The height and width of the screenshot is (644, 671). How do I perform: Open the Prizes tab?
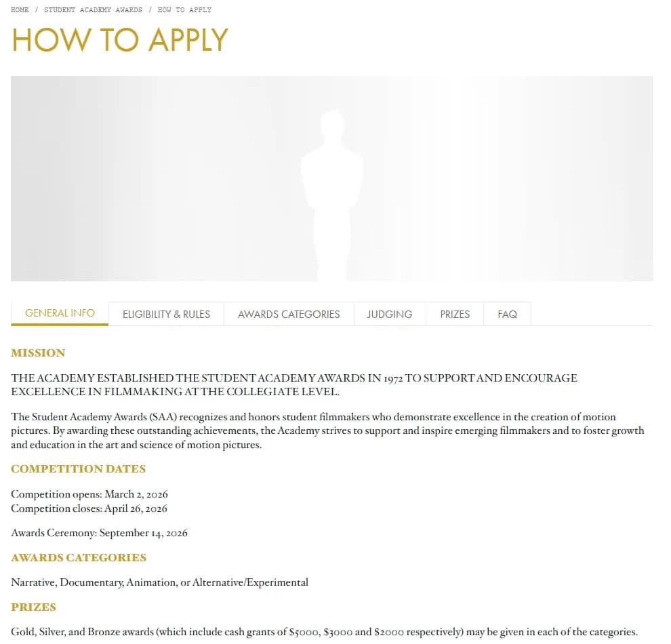(x=455, y=315)
